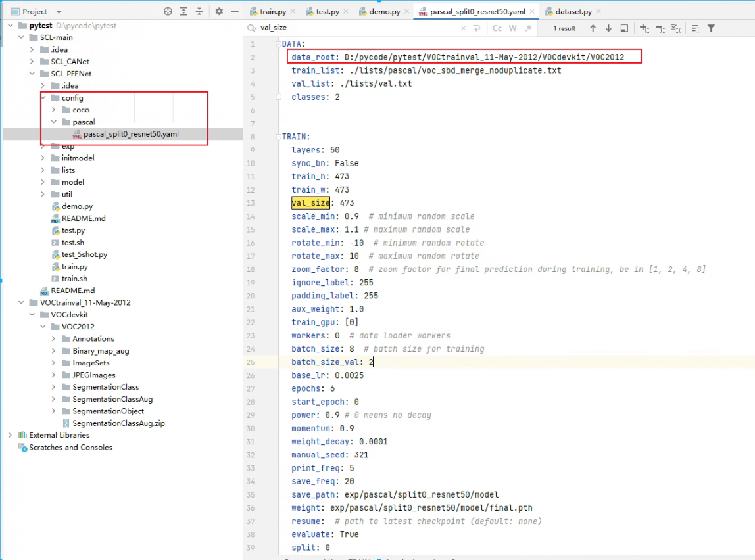Switch to the dataset.py tab
This screenshot has width=755, height=560.
coord(573,12)
